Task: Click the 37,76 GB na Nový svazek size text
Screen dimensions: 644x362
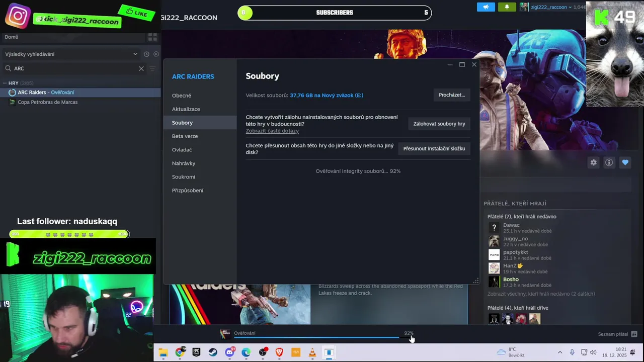Action: [327, 95]
